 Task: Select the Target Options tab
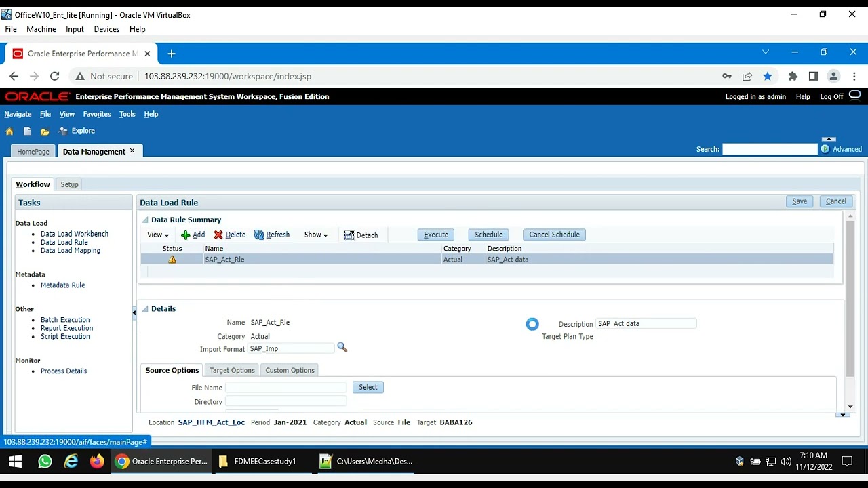click(232, 370)
